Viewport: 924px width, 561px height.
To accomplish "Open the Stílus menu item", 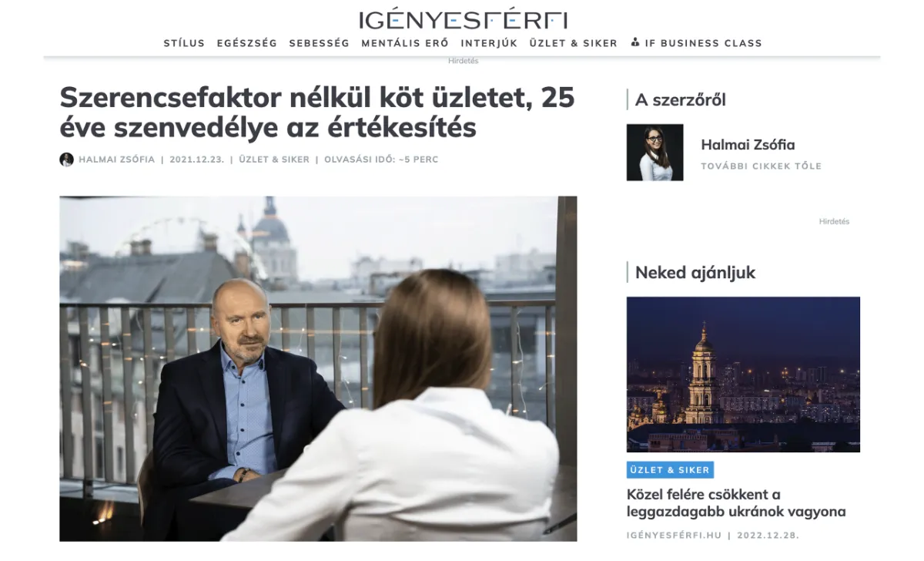I will coord(184,43).
